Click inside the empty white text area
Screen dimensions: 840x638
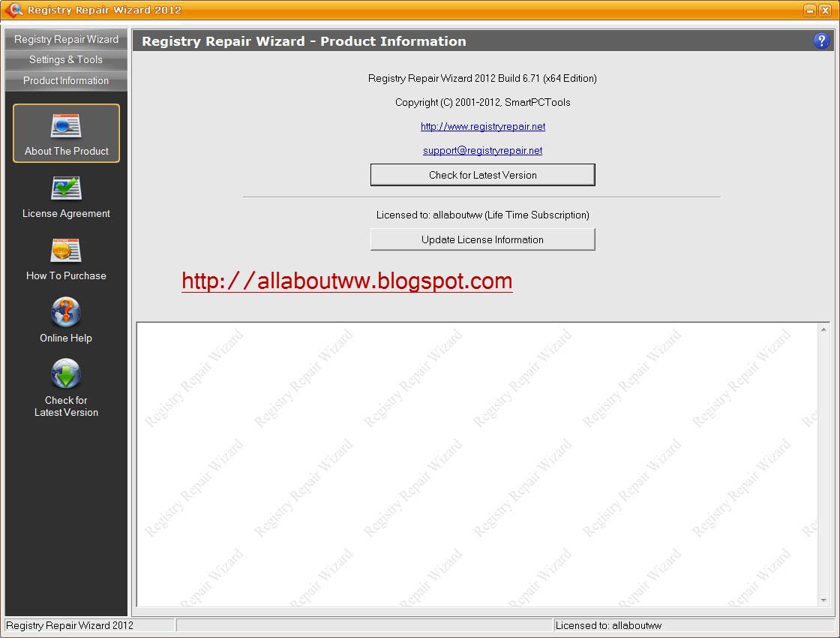click(477, 465)
